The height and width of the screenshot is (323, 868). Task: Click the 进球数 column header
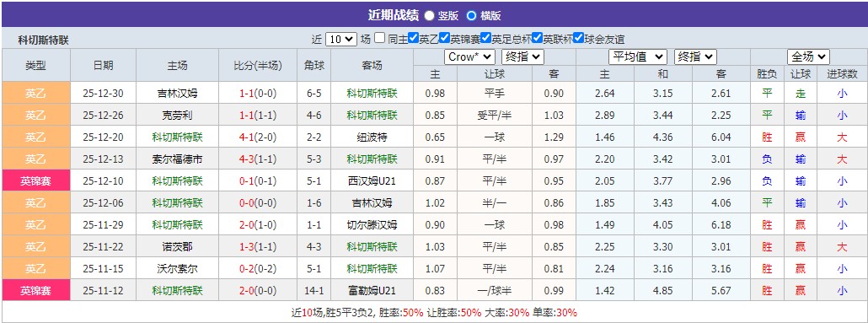click(841, 73)
